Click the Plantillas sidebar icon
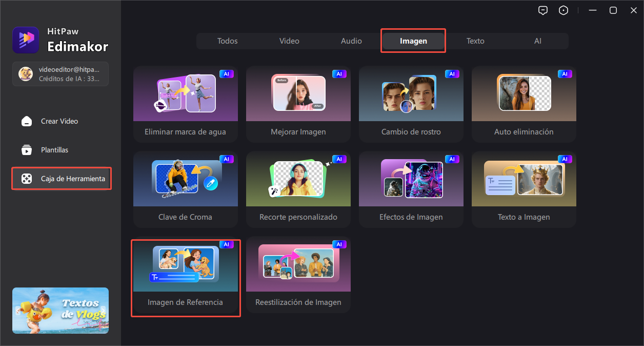This screenshot has height=346, width=644. pyautogui.click(x=26, y=150)
